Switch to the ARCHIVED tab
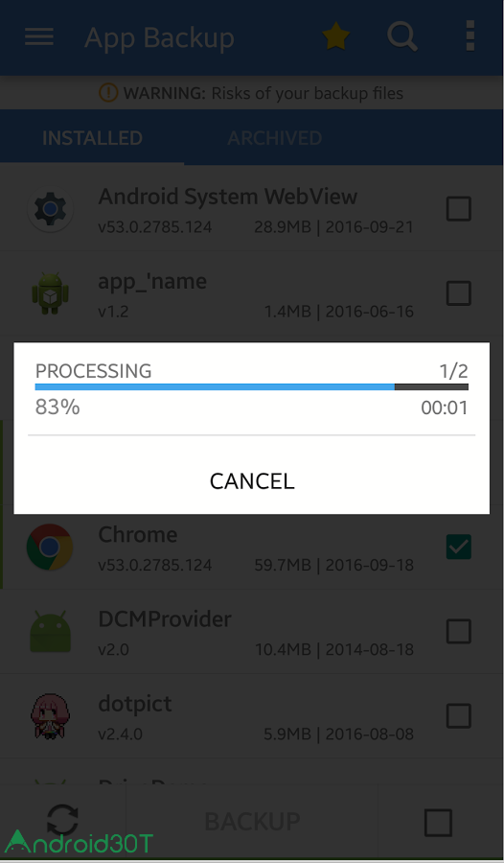The height and width of the screenshot is (863, 504). pos(275,137)
